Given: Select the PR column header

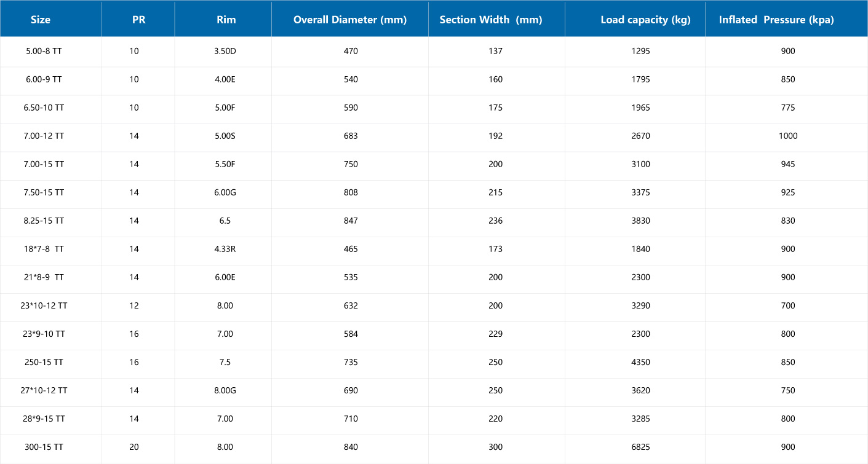Looking at the screenshot, I should click(139, 20).
